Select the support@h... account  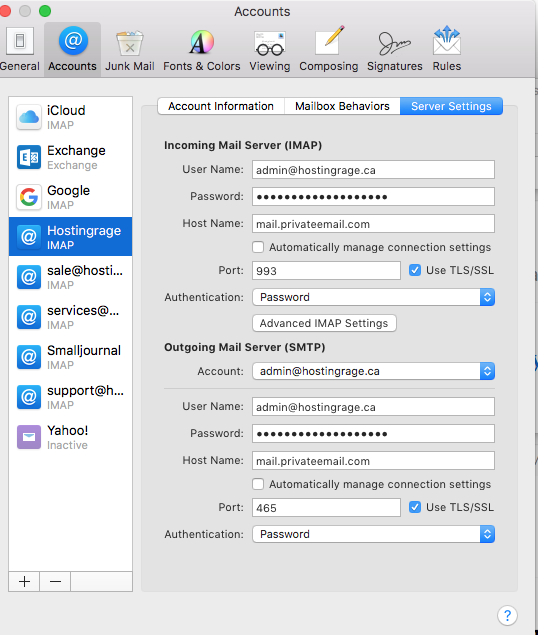(70, 397)
